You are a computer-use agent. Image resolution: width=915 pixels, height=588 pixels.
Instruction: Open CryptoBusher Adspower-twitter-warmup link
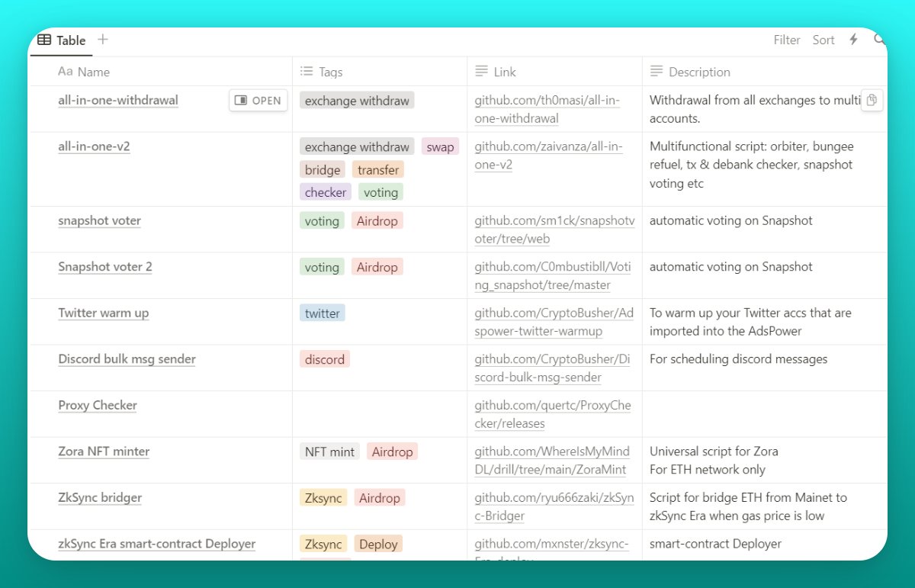554,322
